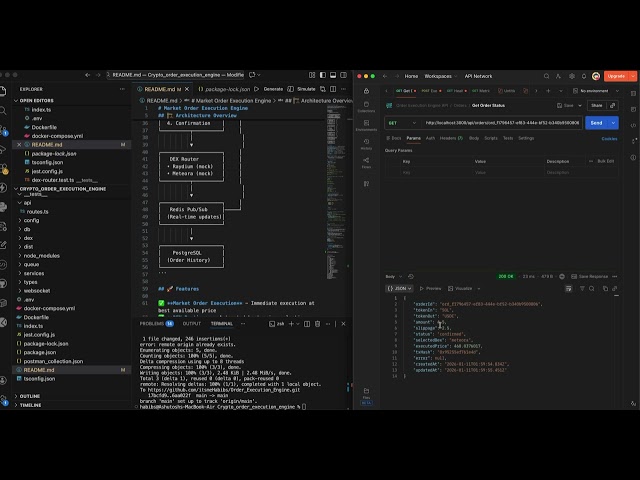Split the VS Code terminal
The image size is (640, 480).
307,324
